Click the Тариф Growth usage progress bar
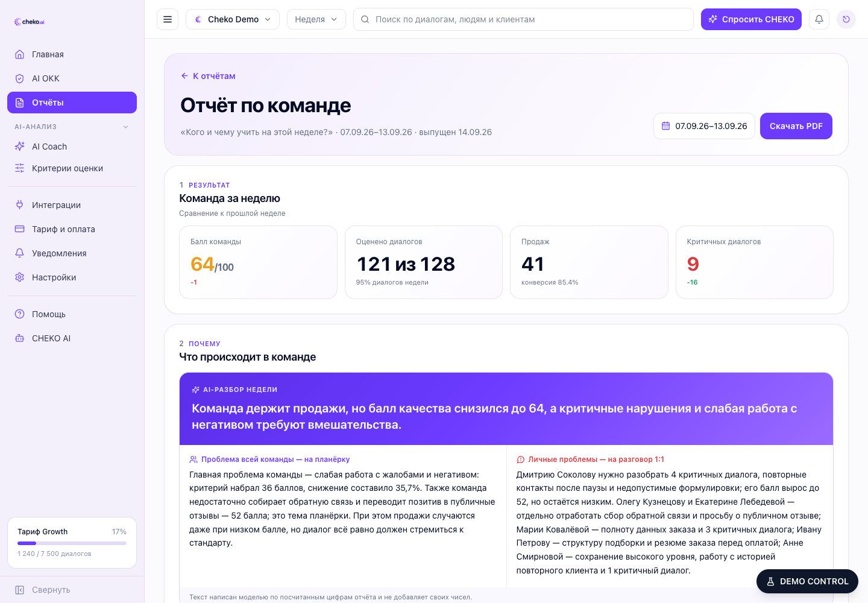The width and height of the screenshot is (868, 603). coord(72,543)
